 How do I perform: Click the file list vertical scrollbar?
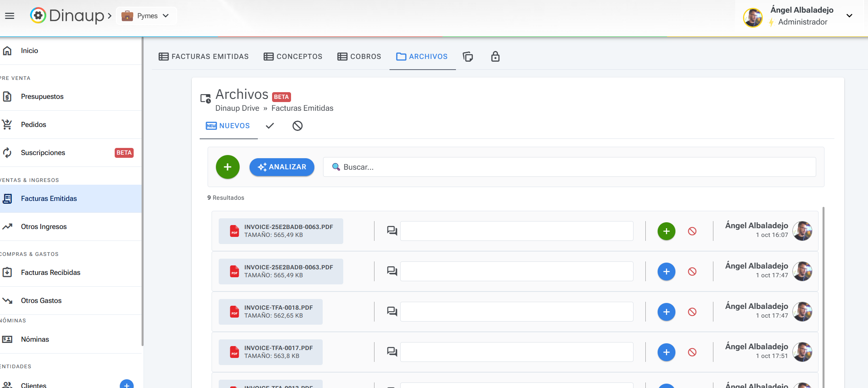coord(823,297)
